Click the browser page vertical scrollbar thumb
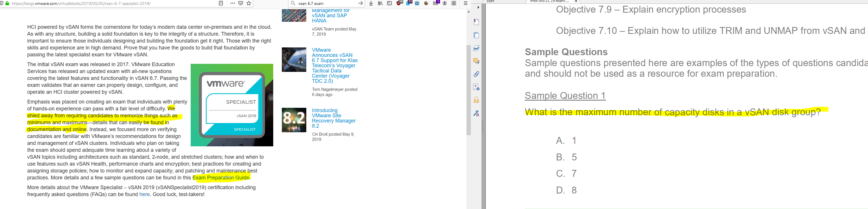 [469, 90]
